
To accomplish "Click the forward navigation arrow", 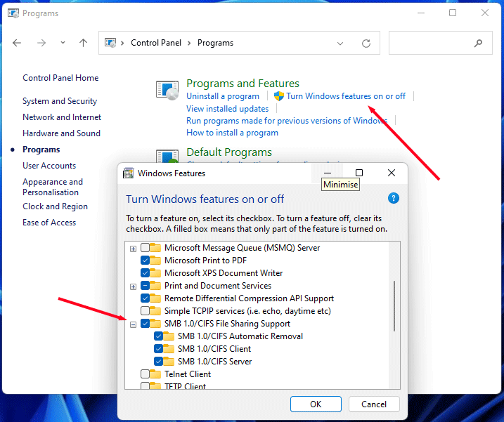I will 41,43.
